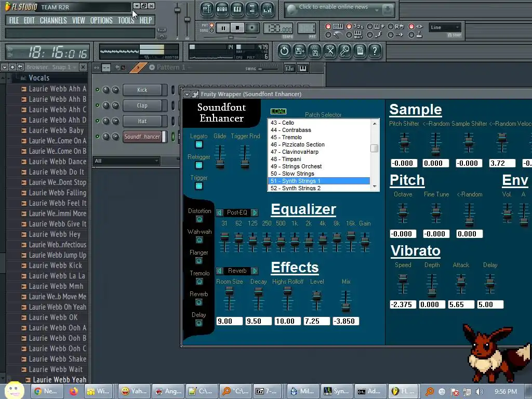Select patch 49 - Strings Orchest

click(x=320, y=166)
